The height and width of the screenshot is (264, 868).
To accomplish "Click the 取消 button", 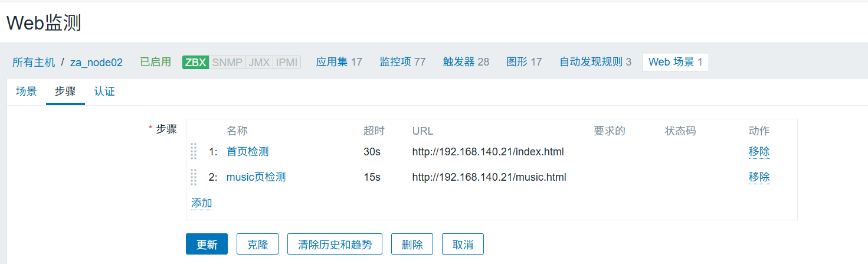I will pyautogui.click(x=463, y=244).
